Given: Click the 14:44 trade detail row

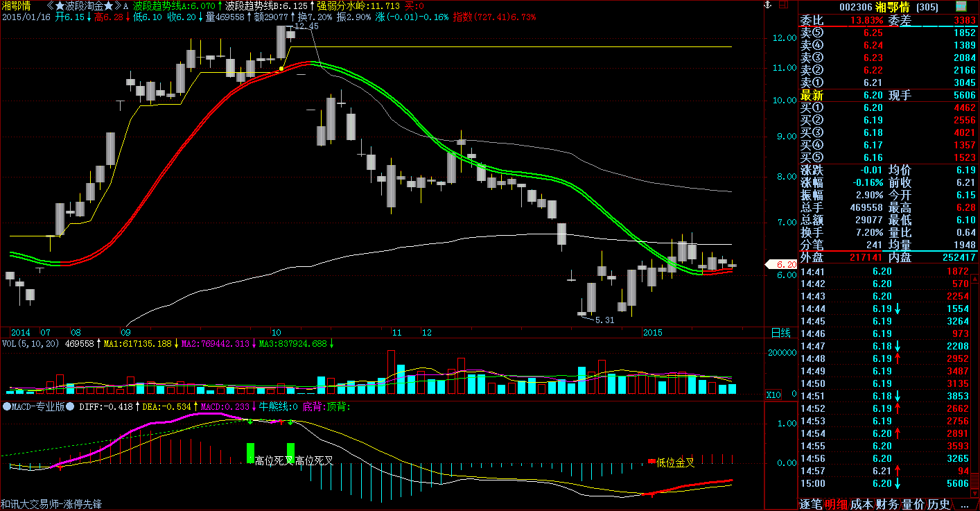Looking at the screenshot, I should 884,309.
